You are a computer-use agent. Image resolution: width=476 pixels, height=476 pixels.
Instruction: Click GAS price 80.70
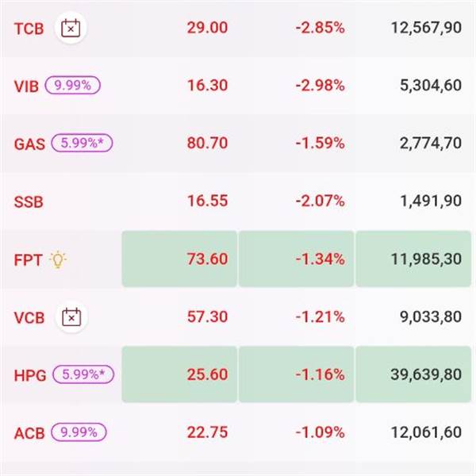coord(207,144)
